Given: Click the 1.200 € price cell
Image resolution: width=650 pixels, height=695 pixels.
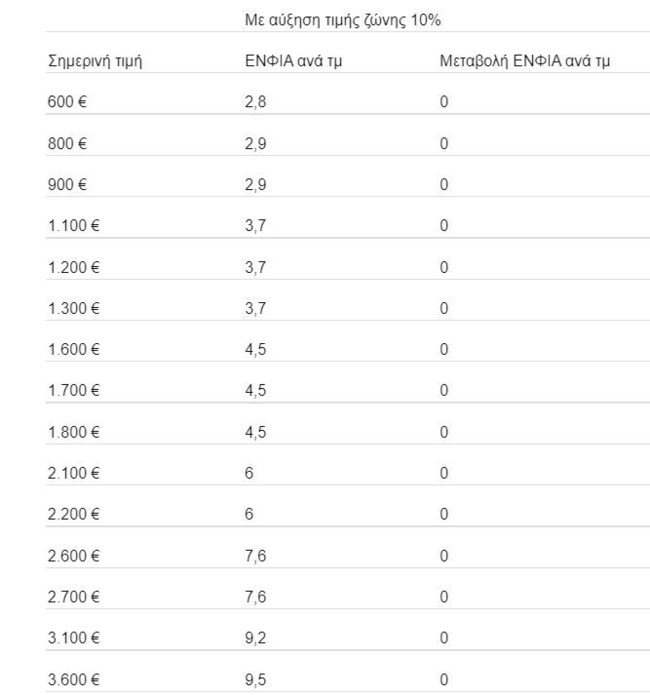Looking at the screenshot, I should click(x=74, y=267).
